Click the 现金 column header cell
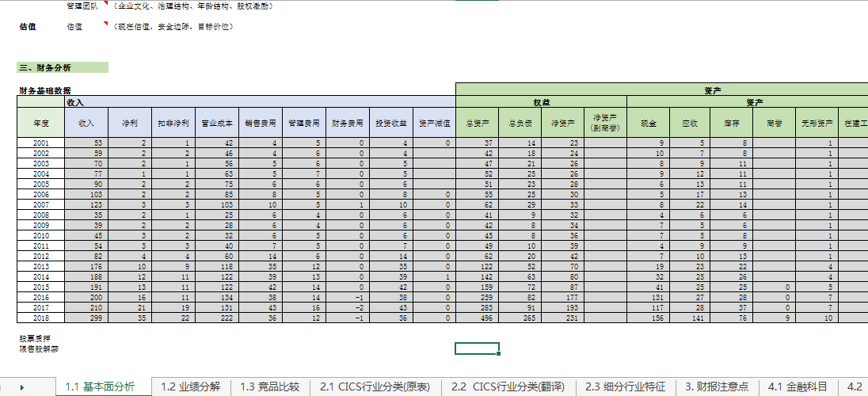Viewport: 868px width, 396px height. [x=649, y=123]
